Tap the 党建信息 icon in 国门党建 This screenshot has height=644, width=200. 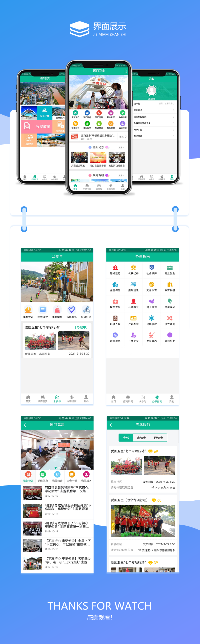click(x=43, y=476)
